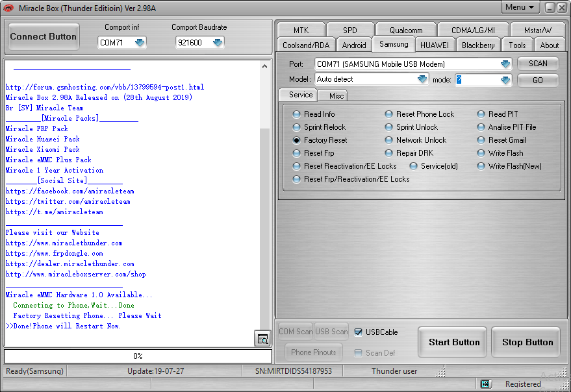Click the log panel scroll up arrow

tap(265, 66)
